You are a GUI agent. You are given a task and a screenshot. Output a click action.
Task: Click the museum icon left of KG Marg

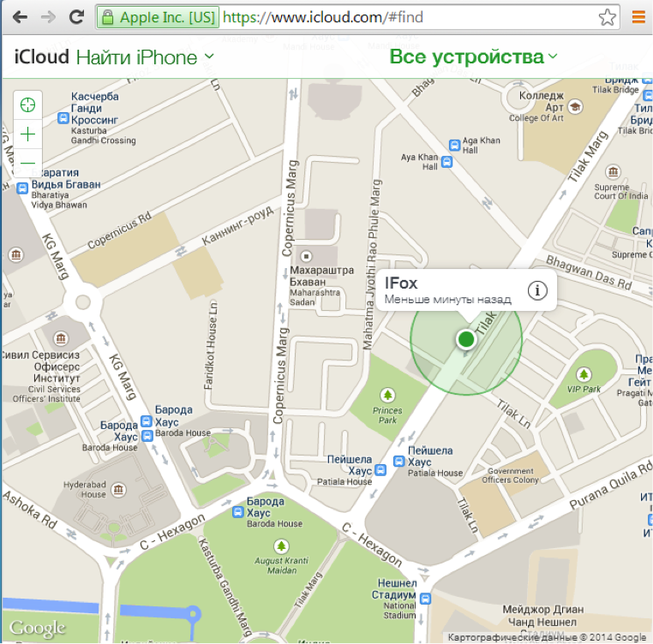coord(15,254)
